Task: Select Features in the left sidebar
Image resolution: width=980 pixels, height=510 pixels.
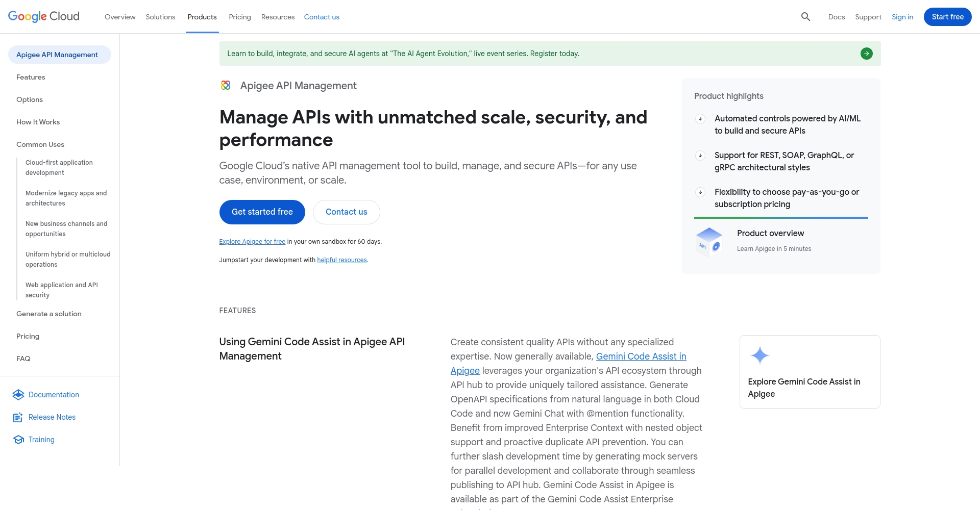Action: pyautogui.click(x=31, y=77)
